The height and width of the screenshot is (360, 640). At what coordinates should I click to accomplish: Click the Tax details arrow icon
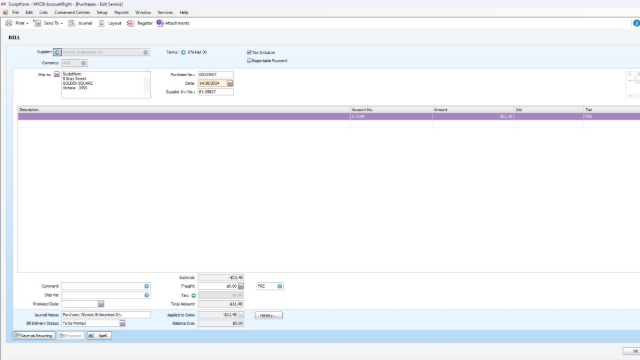pos(193,296)
